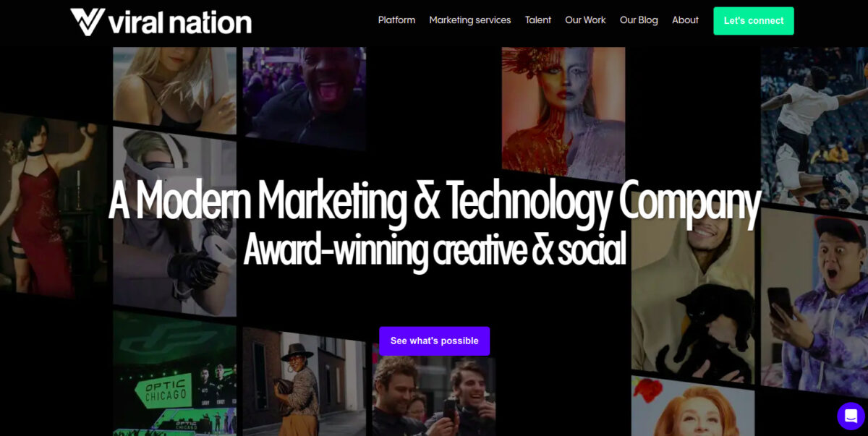
Task: Select the Optic Chicago stage thumbnail
Action: 174,376
